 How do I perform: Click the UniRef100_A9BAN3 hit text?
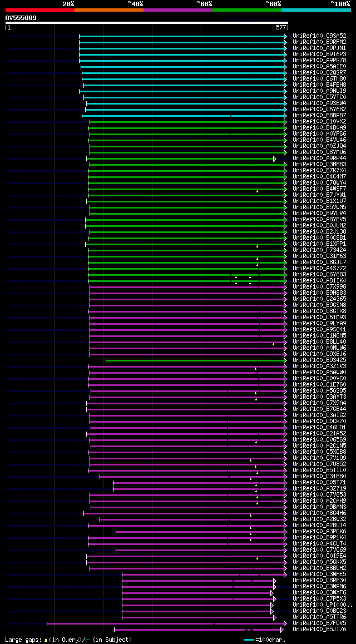319,507
